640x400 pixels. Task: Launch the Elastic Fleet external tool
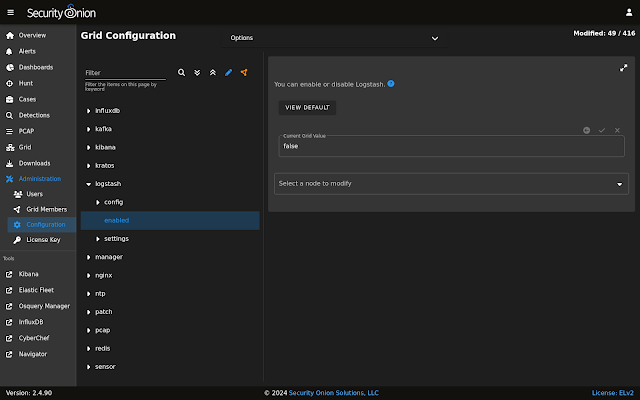pyautogui.click(x=38, y=290)
